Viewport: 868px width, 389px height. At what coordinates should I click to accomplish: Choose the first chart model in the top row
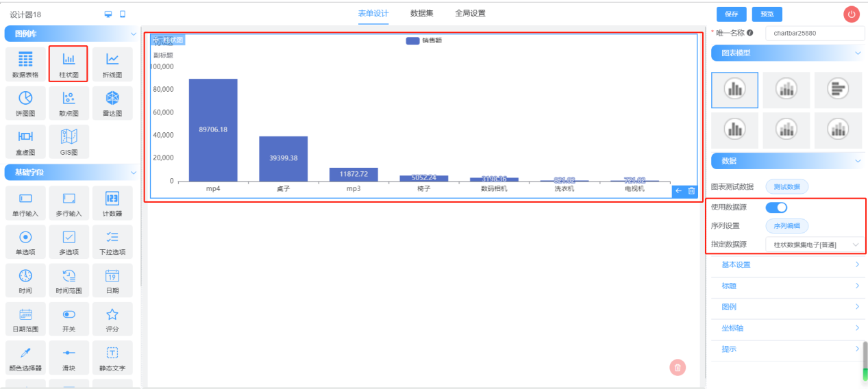tap(734, 90)
